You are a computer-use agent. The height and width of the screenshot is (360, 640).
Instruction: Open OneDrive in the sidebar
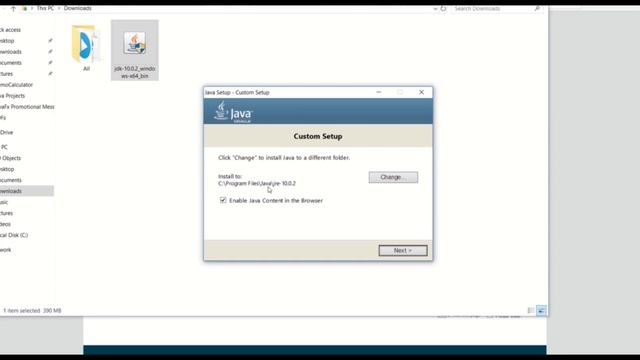click(x=7, y=132)
